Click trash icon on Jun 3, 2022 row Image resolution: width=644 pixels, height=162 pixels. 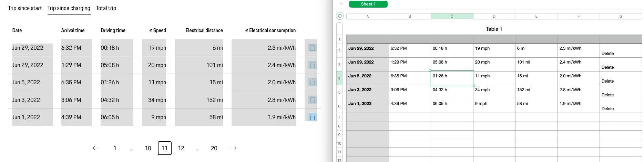click(312, 100)
